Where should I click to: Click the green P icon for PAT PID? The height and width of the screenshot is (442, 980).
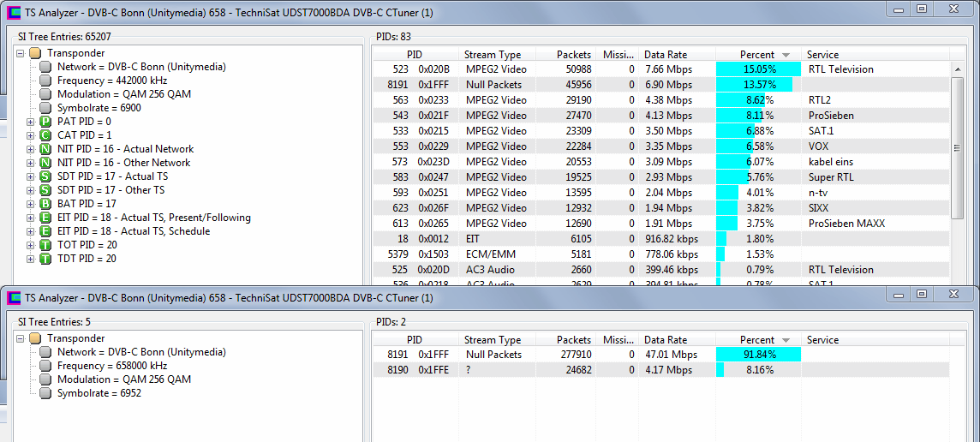(x=45, y=122)
